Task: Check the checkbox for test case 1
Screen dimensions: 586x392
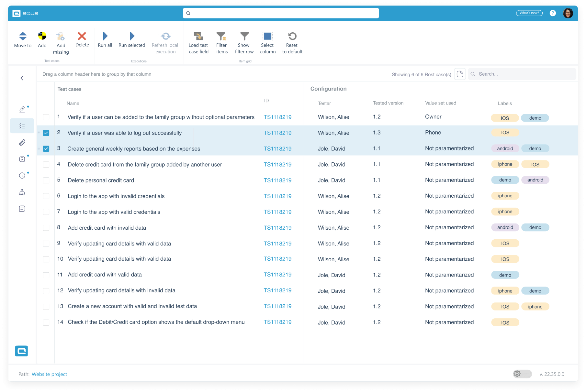Action: (x=46, y=117)
